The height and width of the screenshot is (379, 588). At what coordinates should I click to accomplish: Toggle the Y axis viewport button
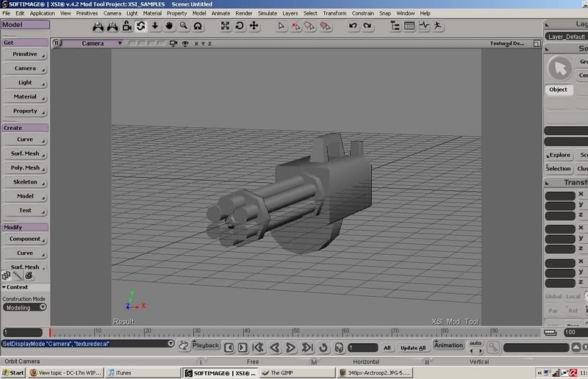[x=203, y=43]
